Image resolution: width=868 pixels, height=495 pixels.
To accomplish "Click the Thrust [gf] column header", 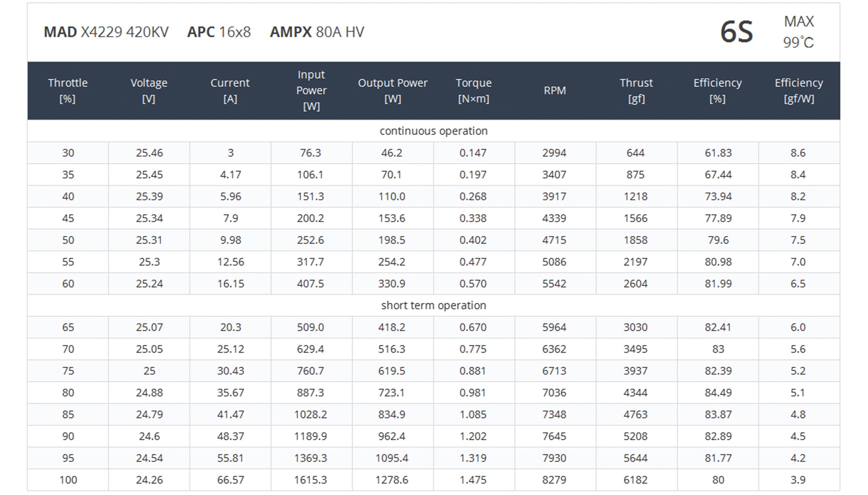I will point(636,91).
